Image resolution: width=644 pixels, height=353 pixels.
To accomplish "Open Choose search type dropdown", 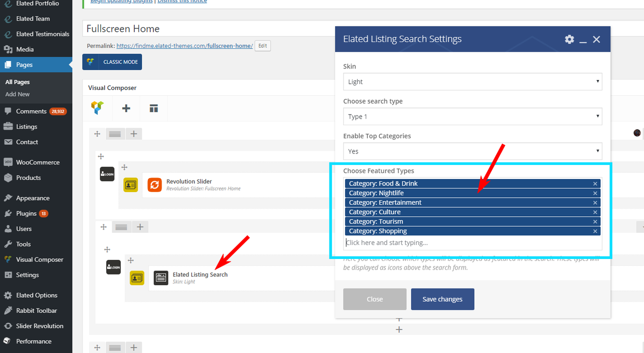I will point(472,116).
